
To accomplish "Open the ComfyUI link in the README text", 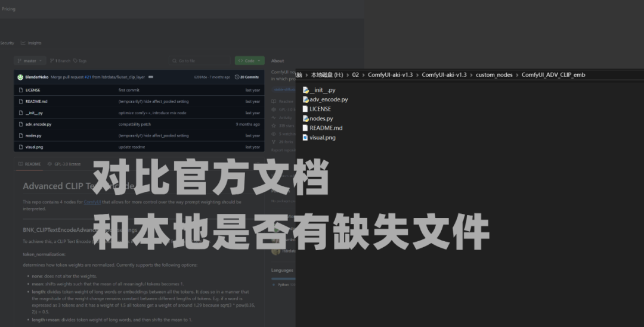I will 92,202.
